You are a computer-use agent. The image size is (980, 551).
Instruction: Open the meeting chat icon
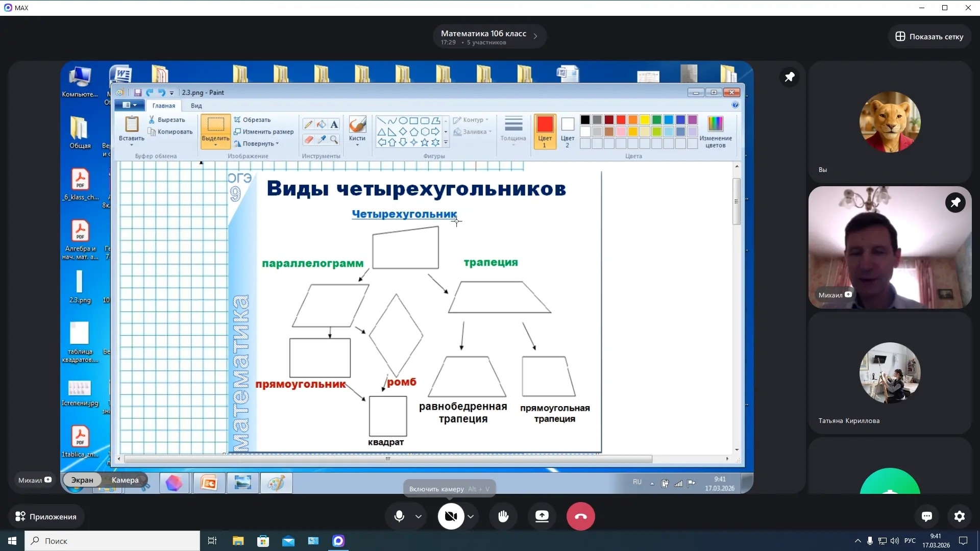927,516
